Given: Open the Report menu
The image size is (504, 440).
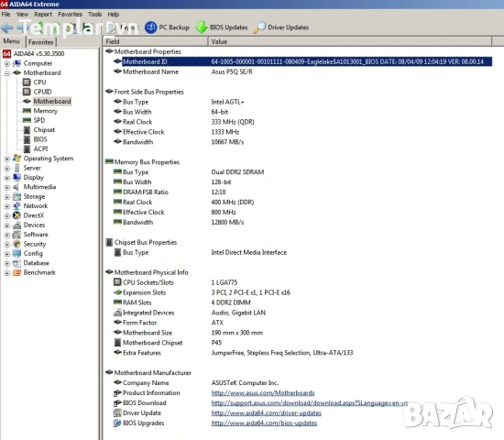Looking at the screenshot, I should [x=43, y=14].
